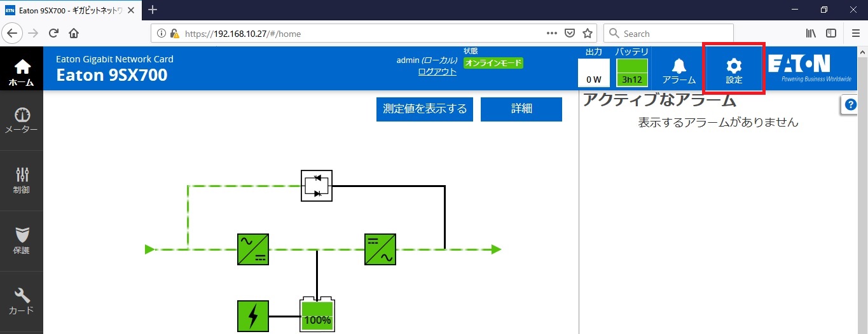Click the bypass switch diode icon

317,185
